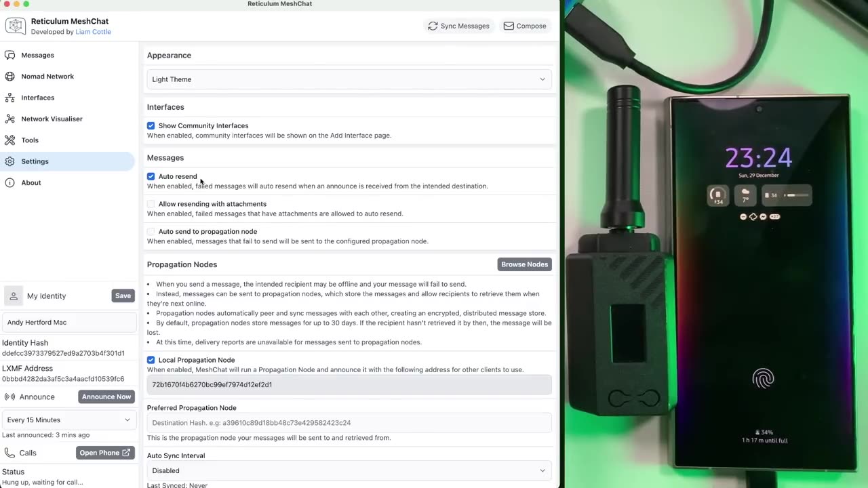This screenshot has width=868, height=488.
Task: Click external link icon in Open Phone
Action: [126, 453]
